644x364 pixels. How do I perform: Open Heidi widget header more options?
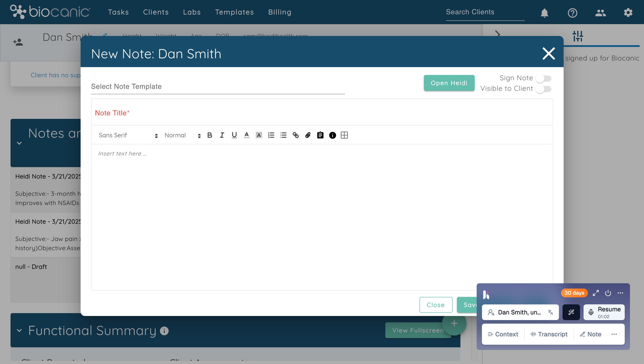click(620, 293)
